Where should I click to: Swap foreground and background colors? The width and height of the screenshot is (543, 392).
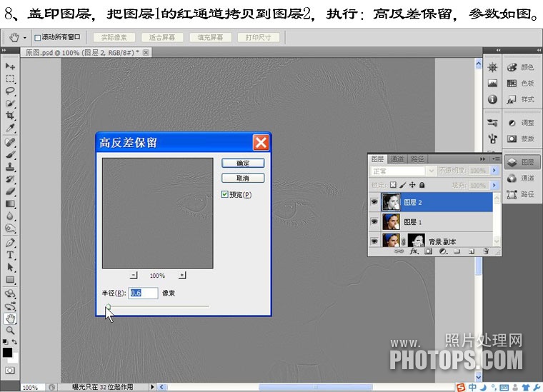tap(14, 341)
